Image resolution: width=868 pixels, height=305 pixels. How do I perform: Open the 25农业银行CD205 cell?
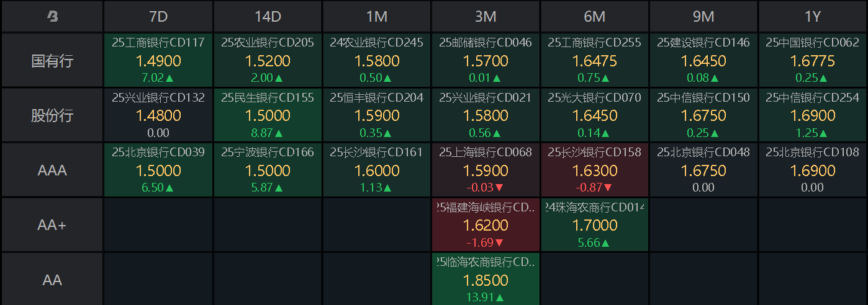[268, 61]
